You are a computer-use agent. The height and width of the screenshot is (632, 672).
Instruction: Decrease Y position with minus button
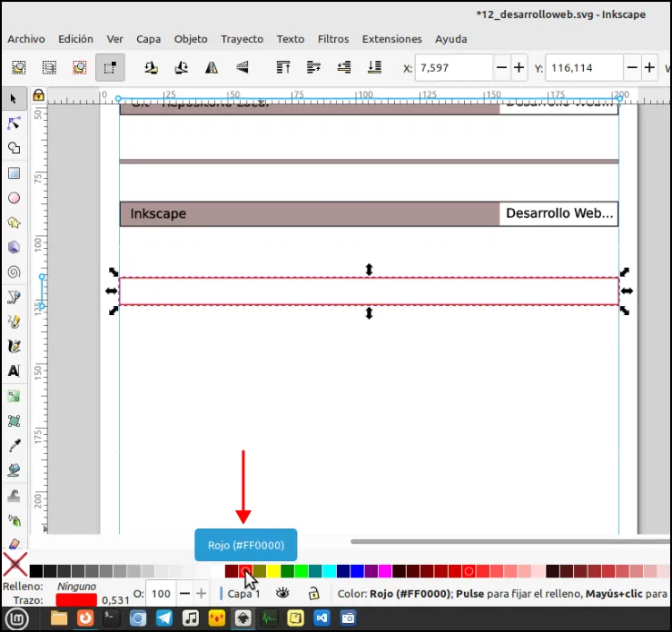click(632, 68)
